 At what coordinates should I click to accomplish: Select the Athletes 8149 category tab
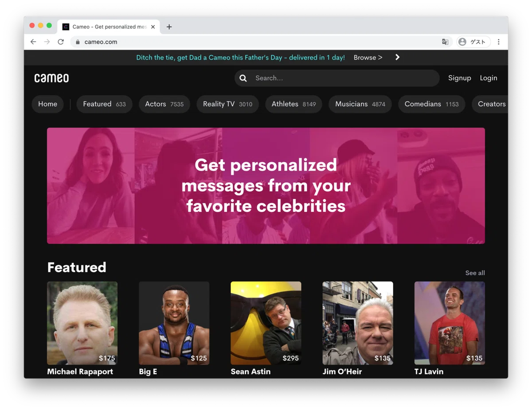pos(293,104)
